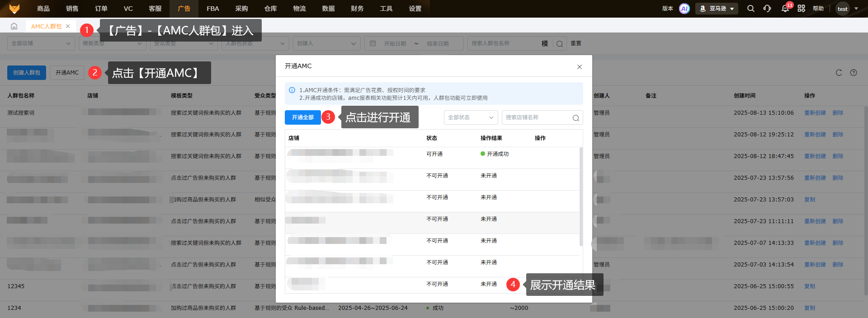Click the refresh icon above the table

[839, 73]
